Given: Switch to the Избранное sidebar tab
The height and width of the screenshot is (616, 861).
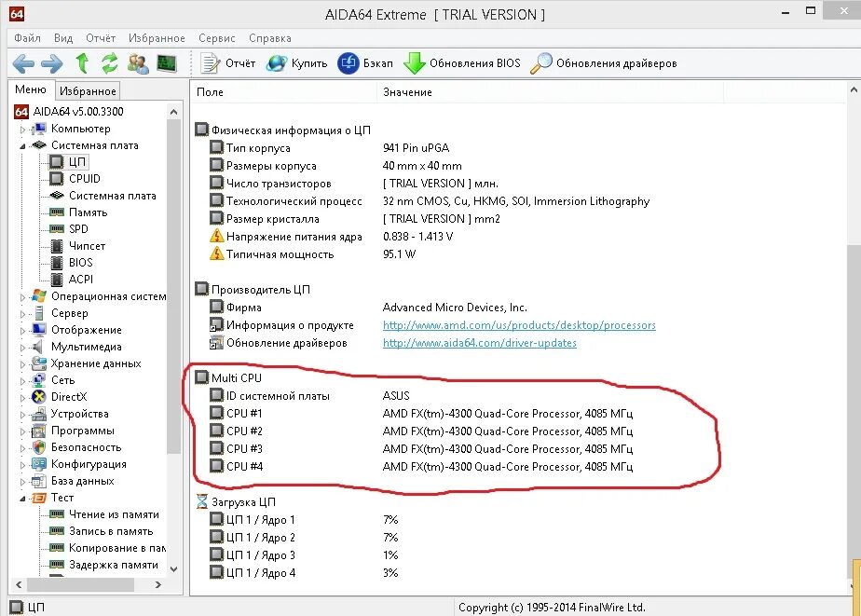Looking at the screenshot, I should (88, 91).
